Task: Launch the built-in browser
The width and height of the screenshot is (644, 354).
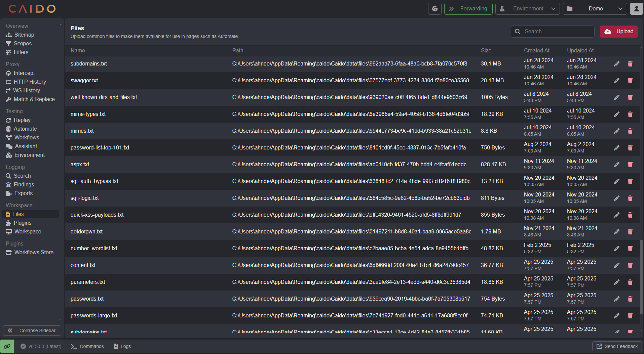Action: pyautogui.click(x=434, y=8)
